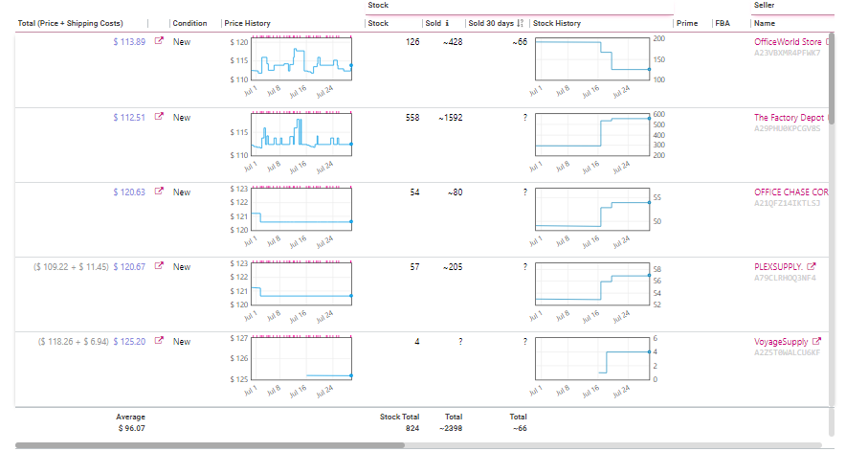
Task: Click the $120.67 total price
Action: [129, 267]
